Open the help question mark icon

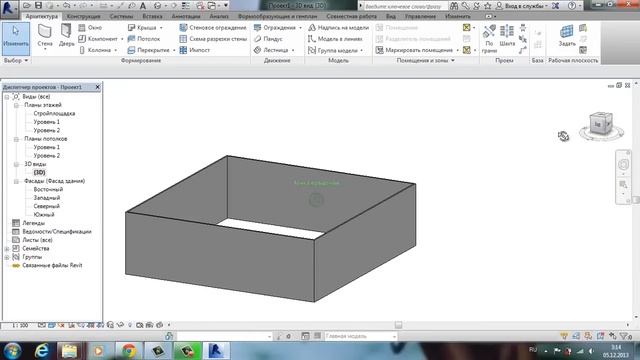[x=572, y=6]
